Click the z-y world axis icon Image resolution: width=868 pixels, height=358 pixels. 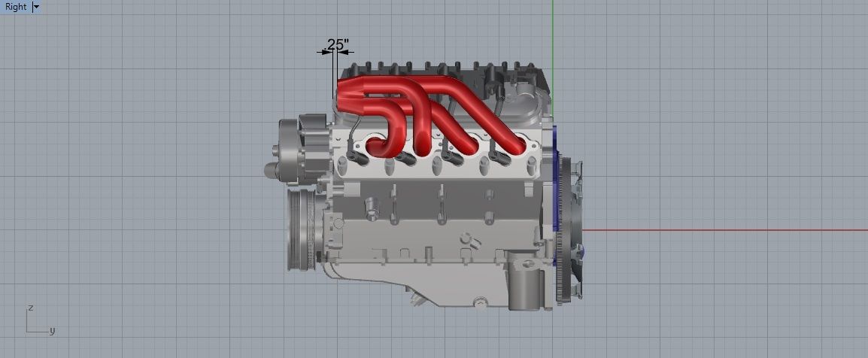(40, 320)
